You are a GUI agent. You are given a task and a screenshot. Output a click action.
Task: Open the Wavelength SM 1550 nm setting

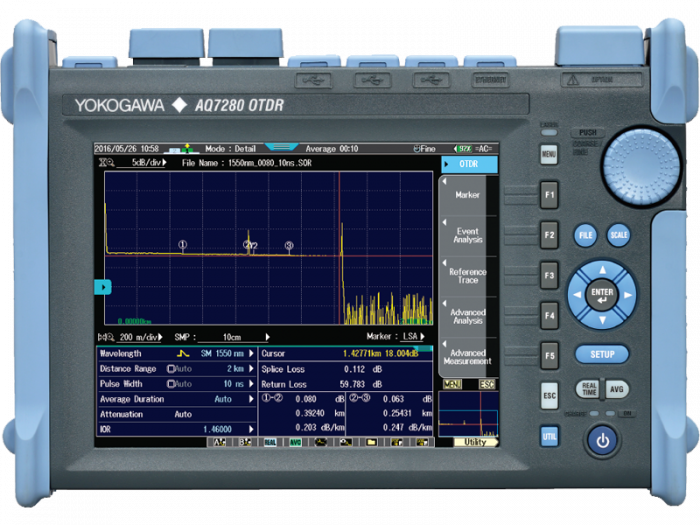(x=177, y=354)
